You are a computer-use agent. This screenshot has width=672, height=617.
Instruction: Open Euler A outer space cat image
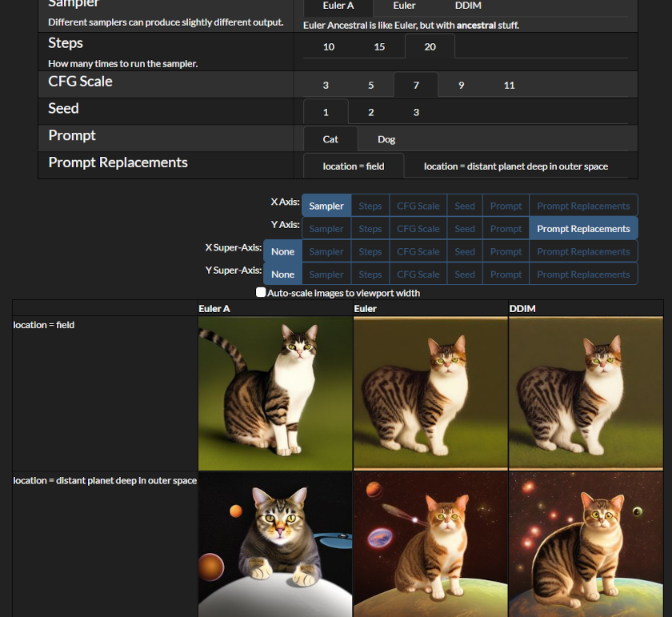[x=275, y=544]
